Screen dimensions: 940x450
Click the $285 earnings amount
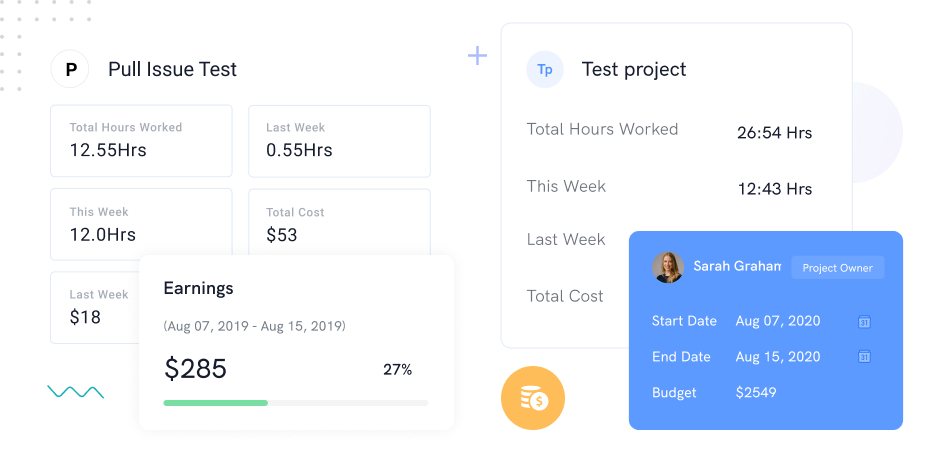(x=196, y=369)
